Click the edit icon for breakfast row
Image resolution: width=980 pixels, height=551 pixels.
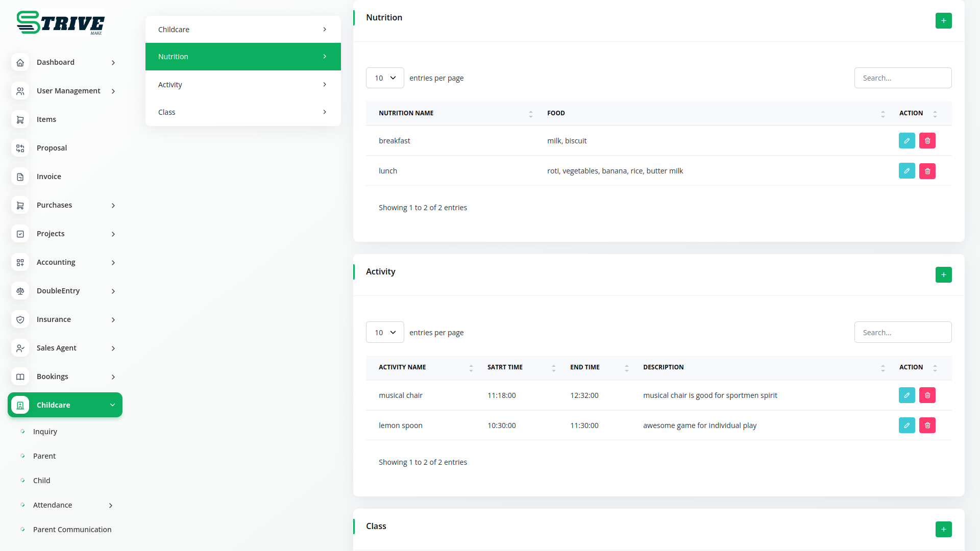pos(906,141)
